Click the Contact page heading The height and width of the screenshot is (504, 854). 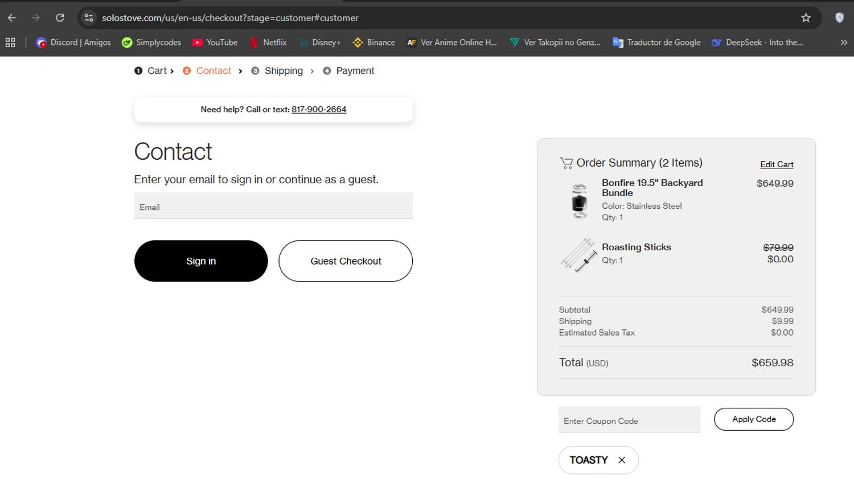pyautogui.click(x=173, y=152)
